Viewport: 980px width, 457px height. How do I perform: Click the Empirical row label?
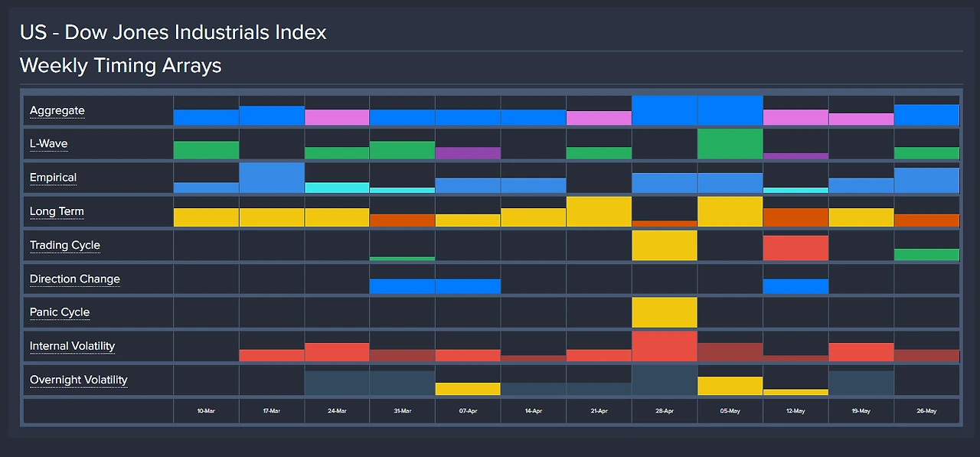click(53, 178)
